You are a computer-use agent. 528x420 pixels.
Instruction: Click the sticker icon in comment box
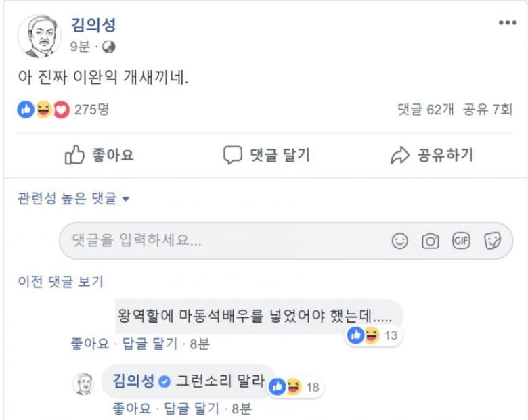(492, 241)
